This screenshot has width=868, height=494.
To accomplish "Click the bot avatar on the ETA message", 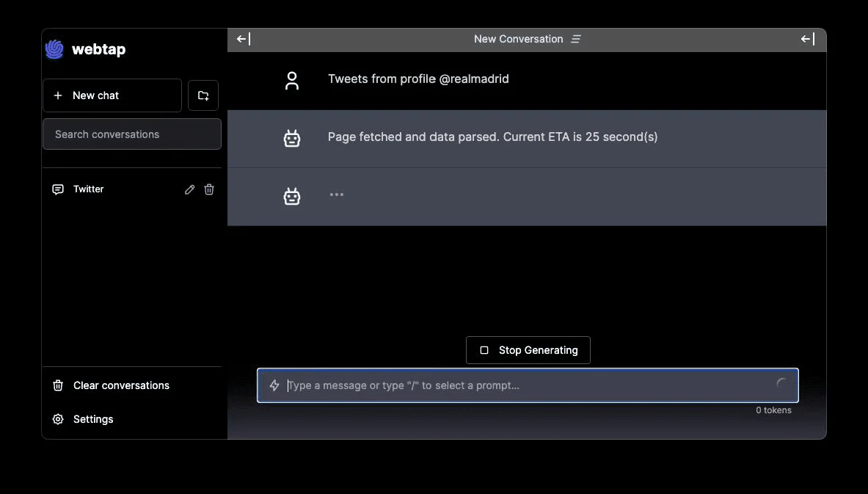I will (x=293, y=137).
